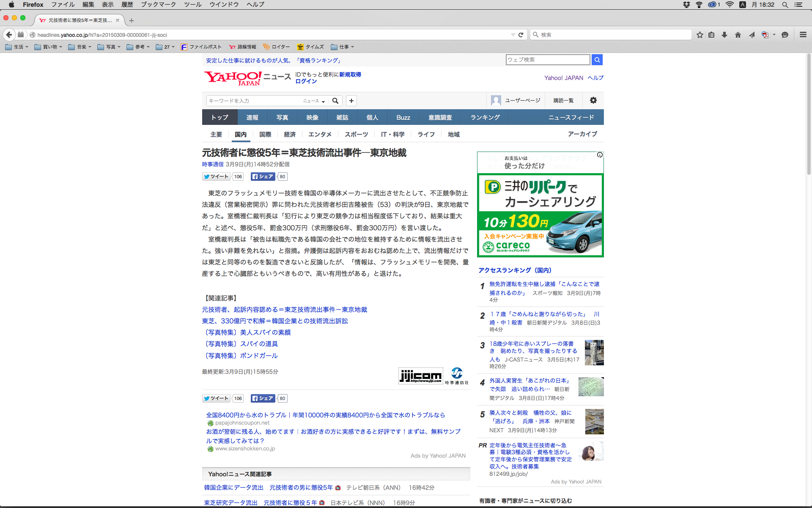Reload the page with refresh icon

521,35
